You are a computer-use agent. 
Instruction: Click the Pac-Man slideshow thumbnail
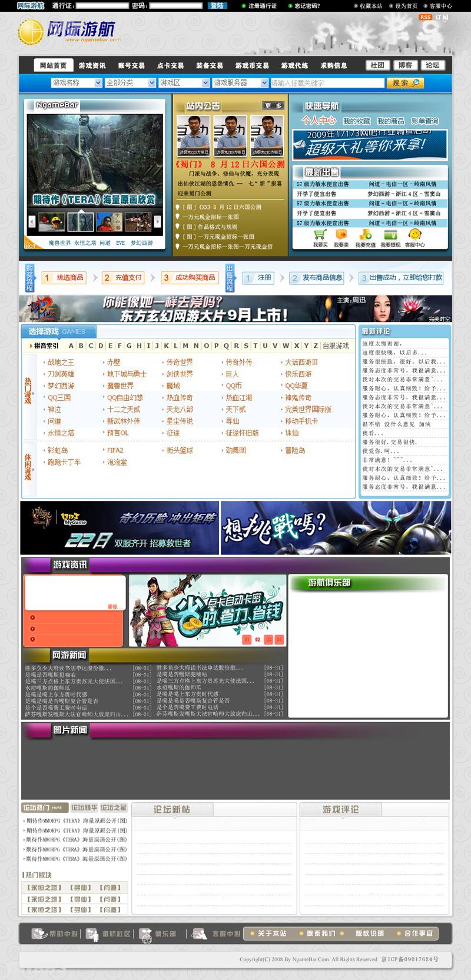(x=51, y=222)
